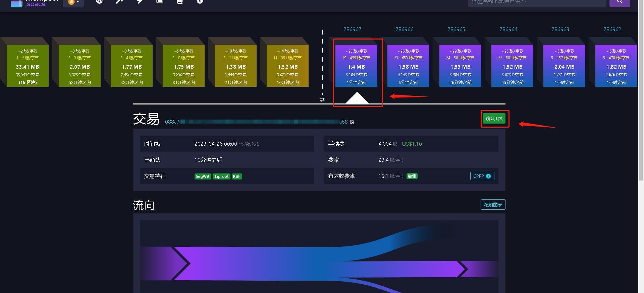This screenshot has width=644, height=293.
Task: Click the CPFP info button
Action: [482, 176]
